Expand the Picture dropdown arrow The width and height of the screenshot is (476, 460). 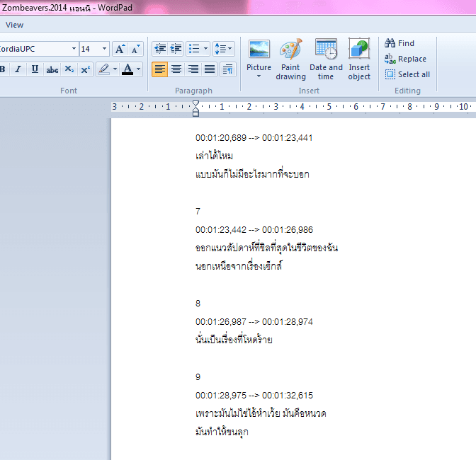click(259, 76)
